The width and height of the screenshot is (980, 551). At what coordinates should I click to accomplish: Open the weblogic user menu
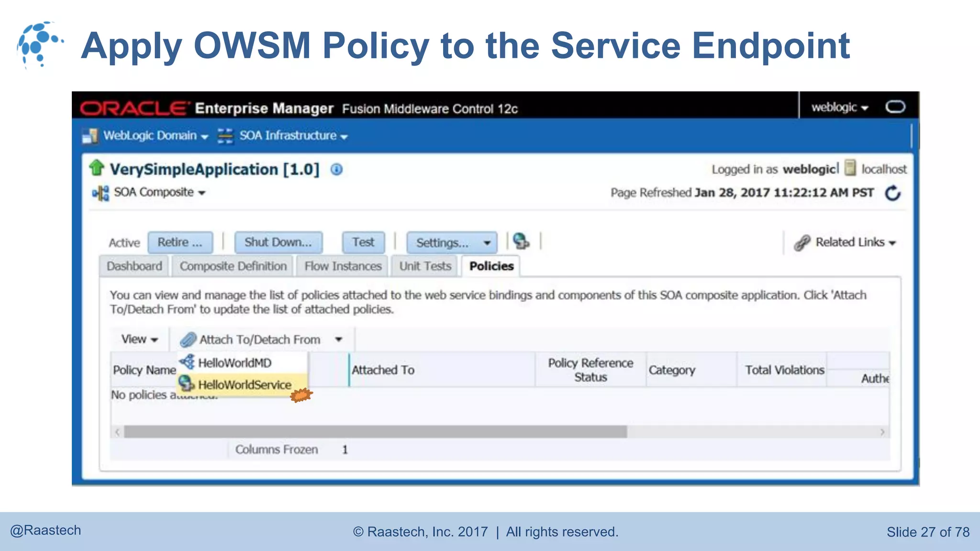coord(840,107)
